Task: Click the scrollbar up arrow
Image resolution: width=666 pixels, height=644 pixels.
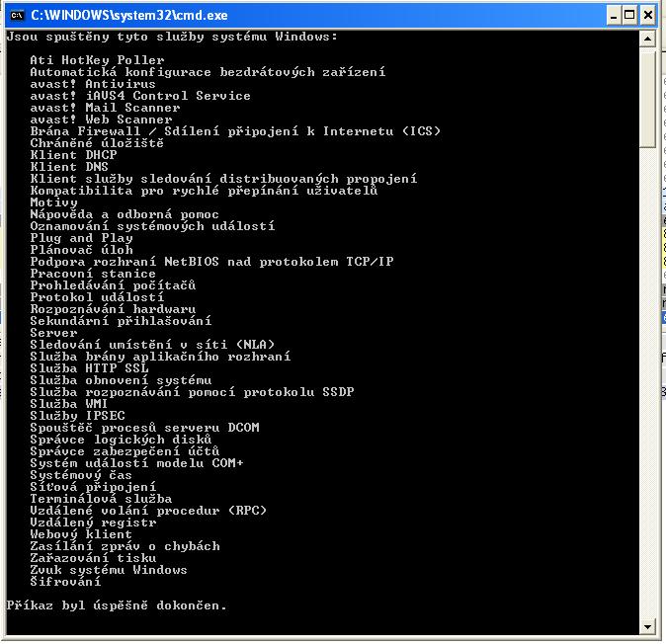Action: click(647, 40)
